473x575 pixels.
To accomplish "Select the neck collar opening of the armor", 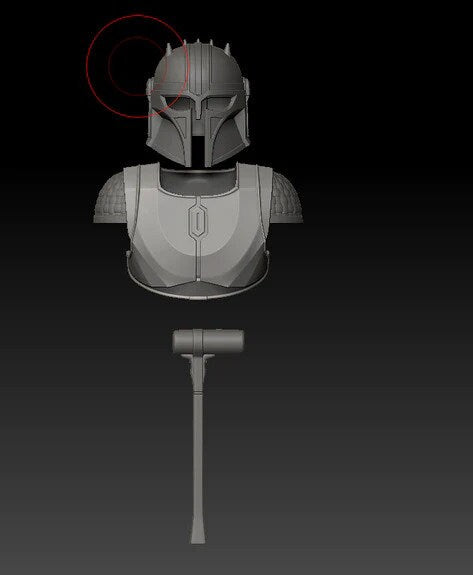I will point(198,180).
